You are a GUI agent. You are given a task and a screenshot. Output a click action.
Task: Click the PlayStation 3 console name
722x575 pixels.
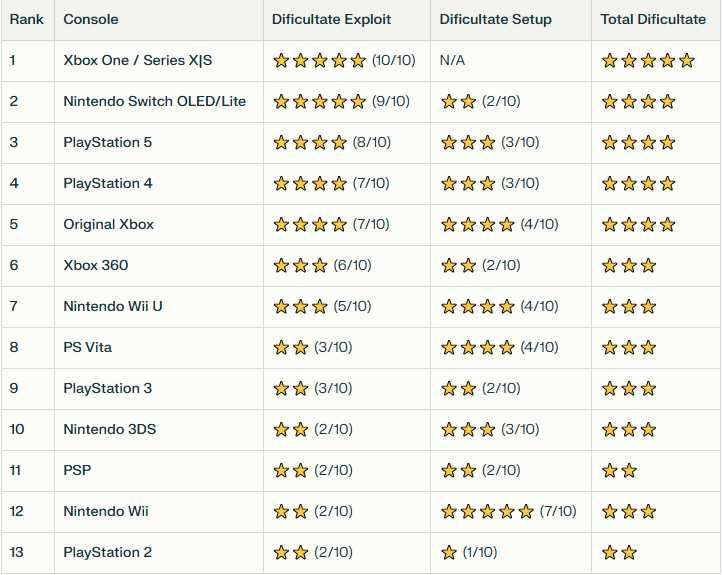107,389
